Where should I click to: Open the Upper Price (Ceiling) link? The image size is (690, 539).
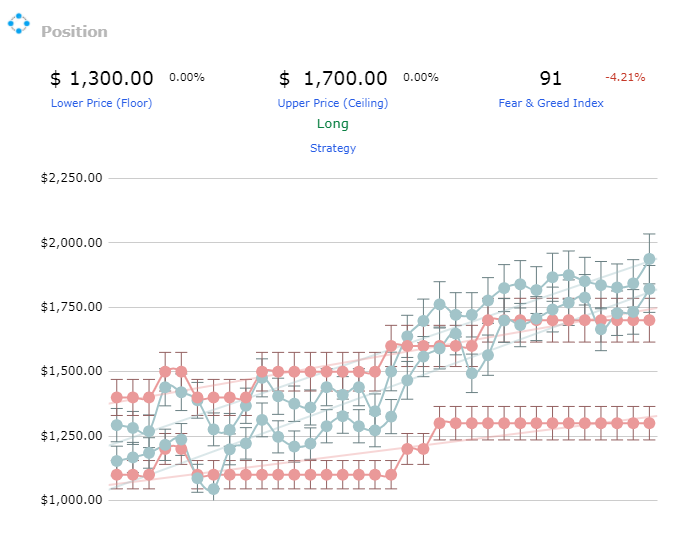(x=333, y=103)
